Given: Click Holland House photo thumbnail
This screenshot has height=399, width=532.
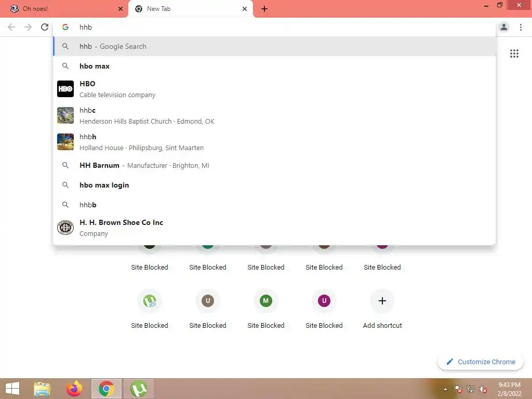Looking at the screenshot, I should pos(65,142).
